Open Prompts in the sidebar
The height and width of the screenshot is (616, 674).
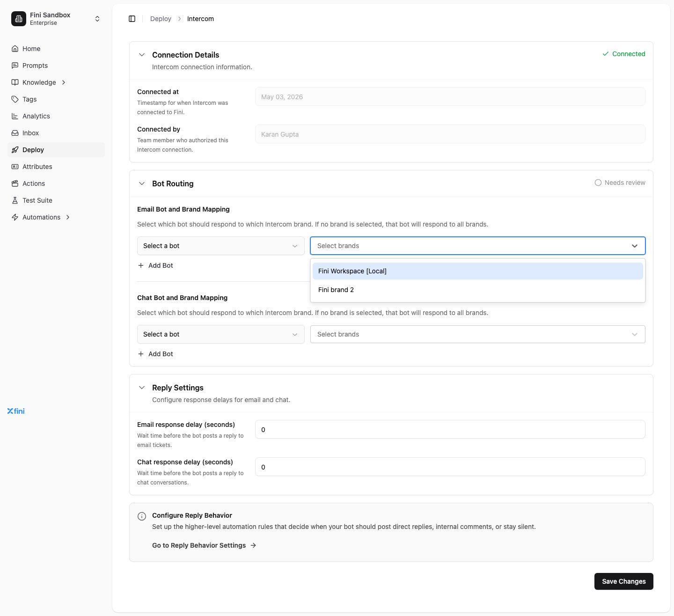pos(56,66)
